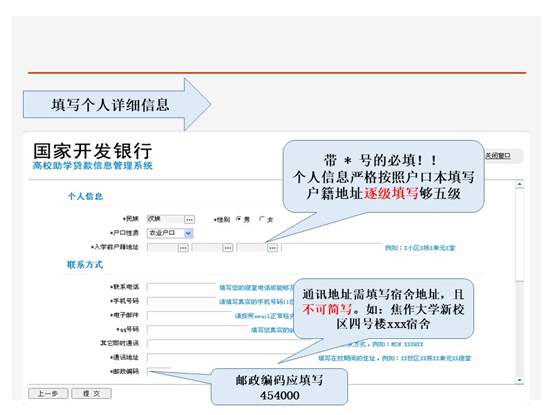Open the 民族 ellipsis picker button
Image resolution: width=553 pixels, height=415 pixels.
(x=189, y=219)
